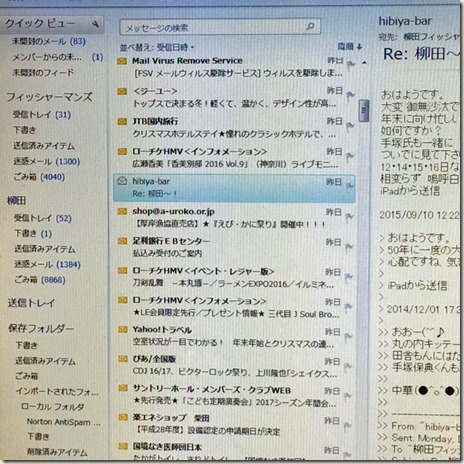Open ローカル フォルダ folder
The width and height of the screenshot is (464, 464).
[x=53, y=407]
